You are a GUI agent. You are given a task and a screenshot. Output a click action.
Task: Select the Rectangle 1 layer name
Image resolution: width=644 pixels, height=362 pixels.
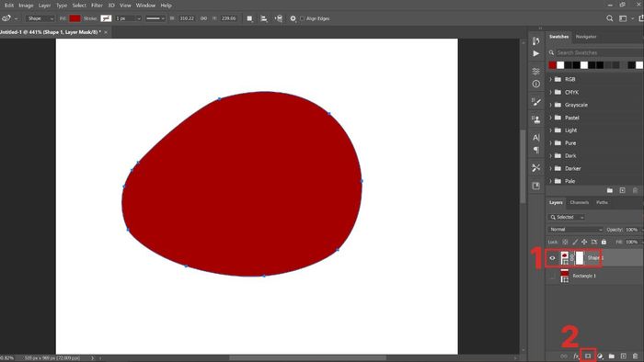click(584, 276)
